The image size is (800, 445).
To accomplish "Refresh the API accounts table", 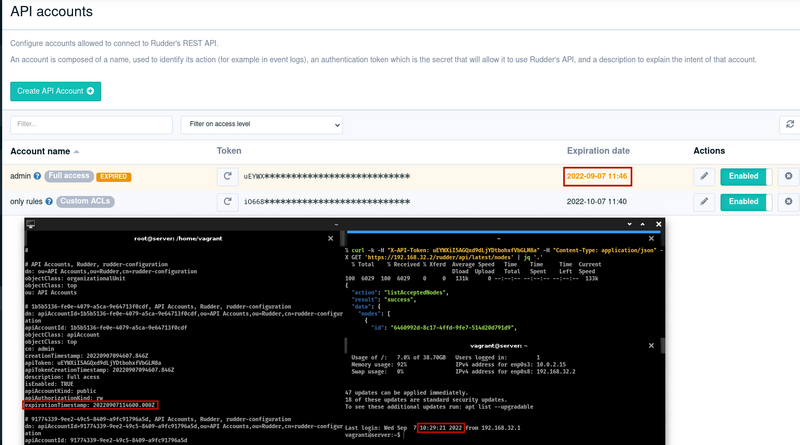I will point(790,125).
